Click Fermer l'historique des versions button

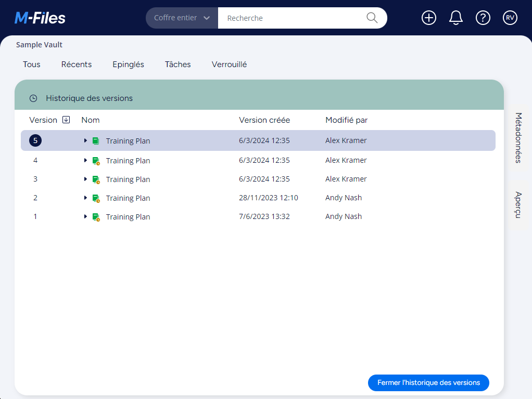428,382
